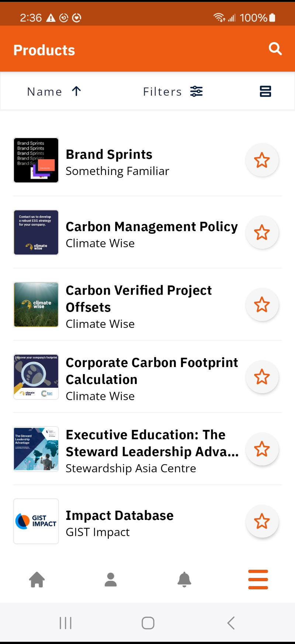Image resolution: width=295 pixels, height=644 pixels.
Task: Tap the GIST Impact logo thumbnail
Action: point(36,521)
